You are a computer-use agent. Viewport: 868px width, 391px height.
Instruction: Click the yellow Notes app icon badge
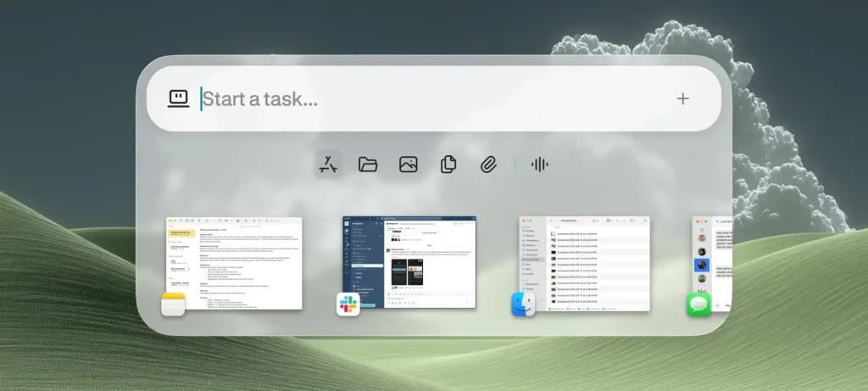click(x=173, y=304)
